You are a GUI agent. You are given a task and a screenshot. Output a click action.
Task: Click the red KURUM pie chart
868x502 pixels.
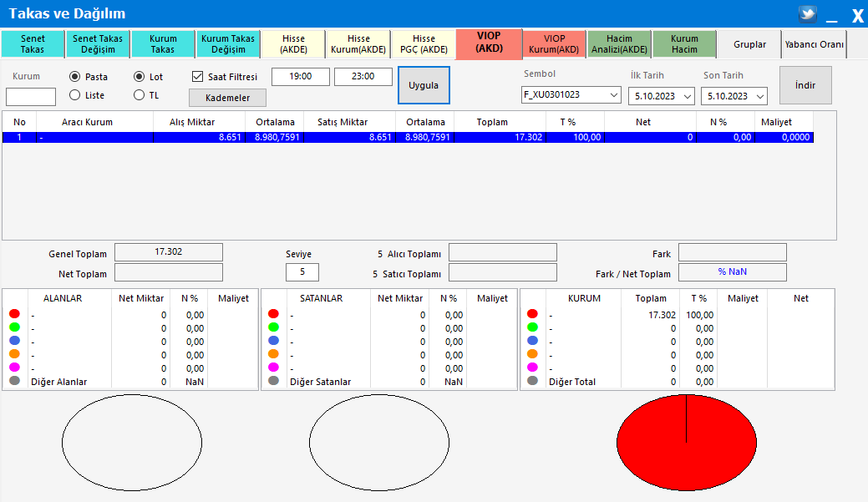pyautogui.click(x=687, y=442)
